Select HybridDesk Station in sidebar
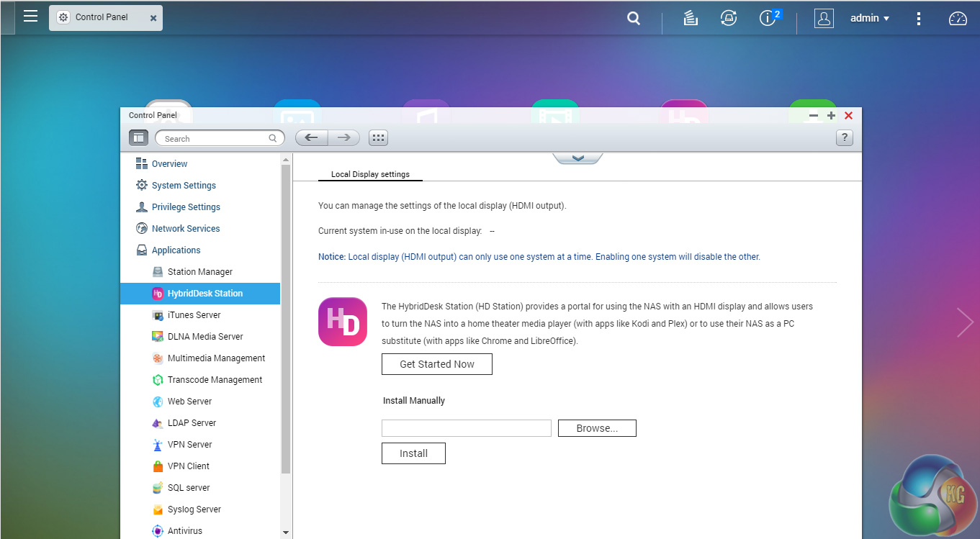980x539 pixels. tap(200, 294)
